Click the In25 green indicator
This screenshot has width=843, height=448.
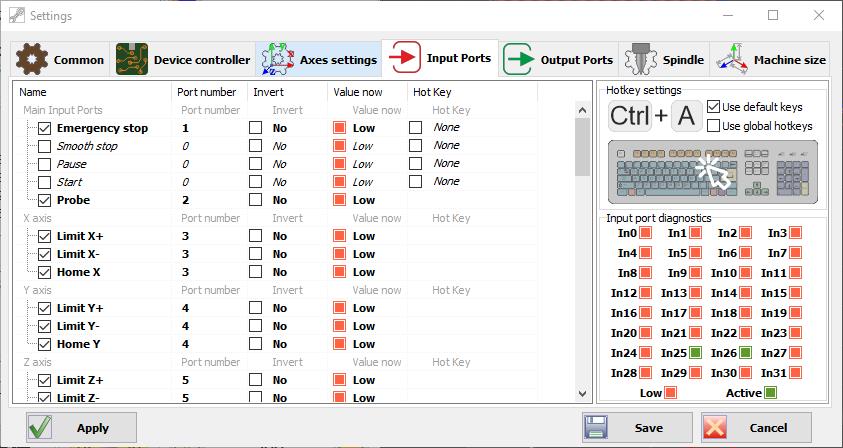696,353
